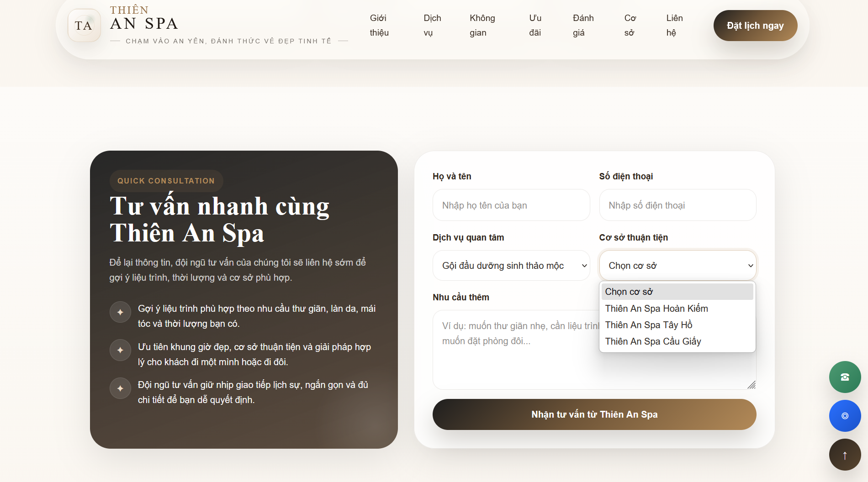Focus the 'Nhập số điện thoại' field
The height and width of the screenshot is (482, 868).
(x=677, y=205)
